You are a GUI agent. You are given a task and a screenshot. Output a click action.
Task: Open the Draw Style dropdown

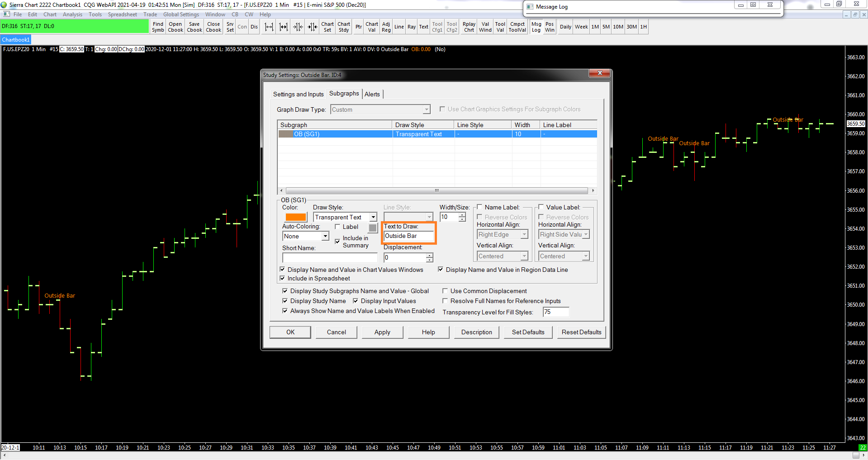[373, 217]
